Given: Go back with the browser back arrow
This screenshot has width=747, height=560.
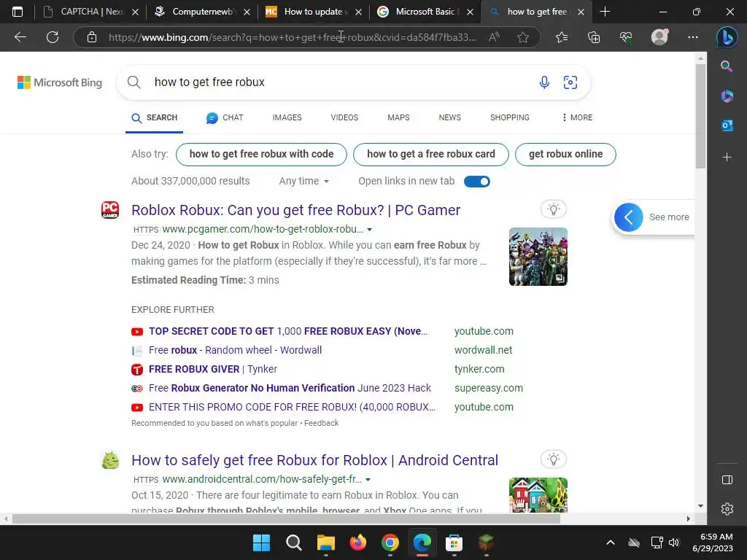Looking at the screenshot, I should 20,37.
